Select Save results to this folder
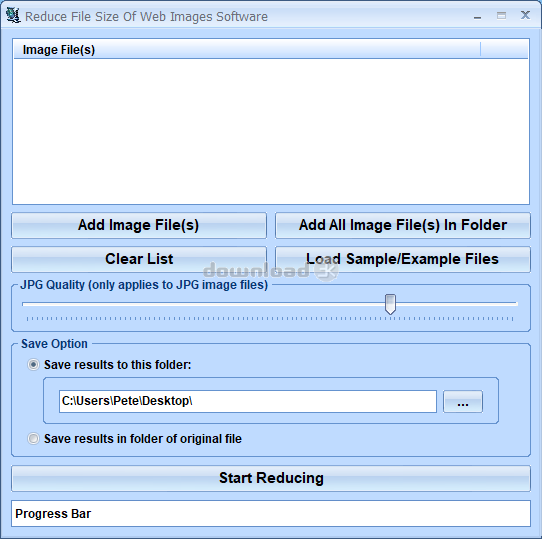Screen dimensions: 542x539 (x=34, y=365)
